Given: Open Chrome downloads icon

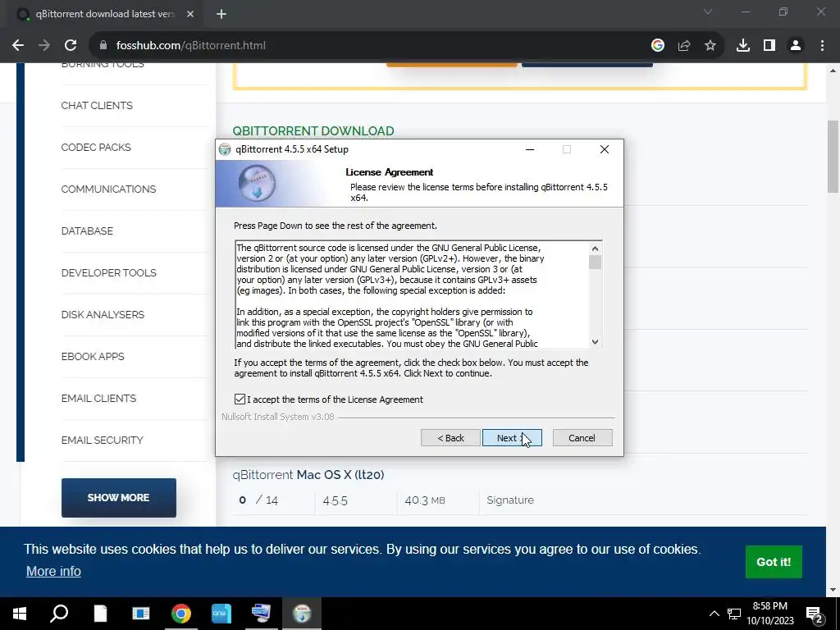Looking at the screenshot, I should 743,46.
